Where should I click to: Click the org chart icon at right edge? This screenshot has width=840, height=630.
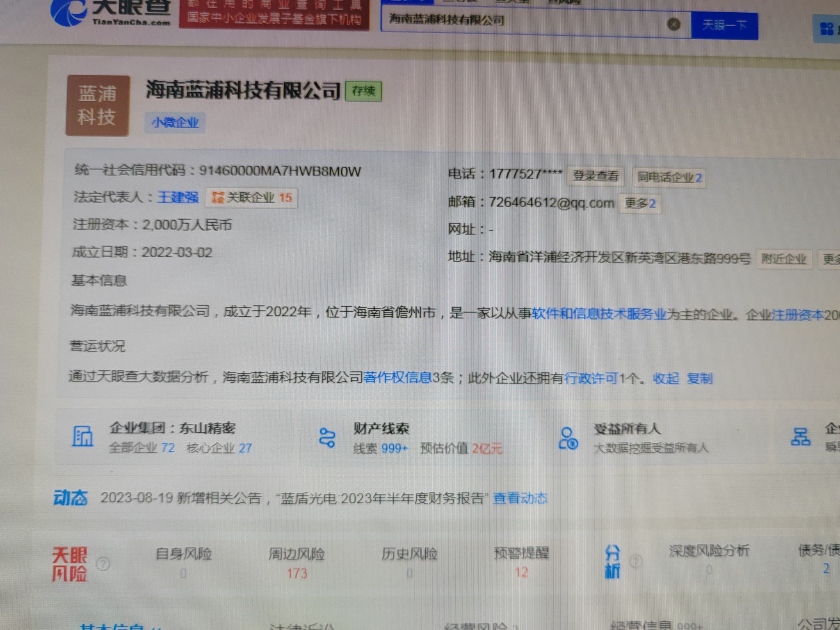pos(800,437)
